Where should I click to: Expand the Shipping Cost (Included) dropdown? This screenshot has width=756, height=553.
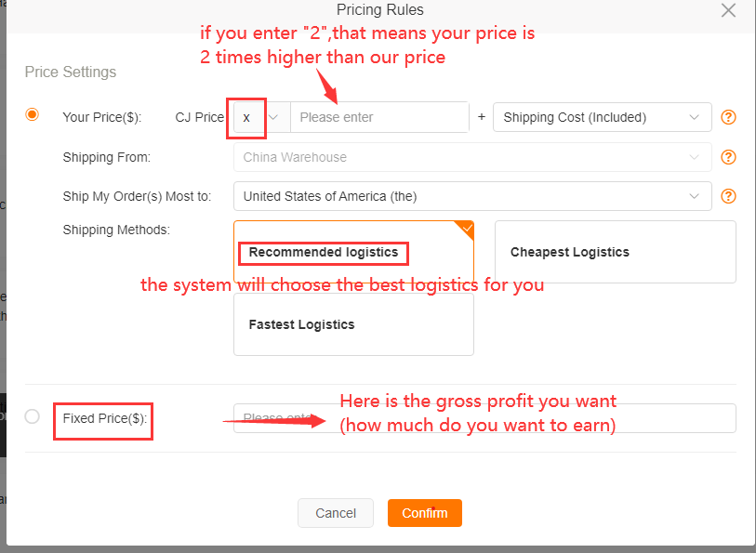602,117
